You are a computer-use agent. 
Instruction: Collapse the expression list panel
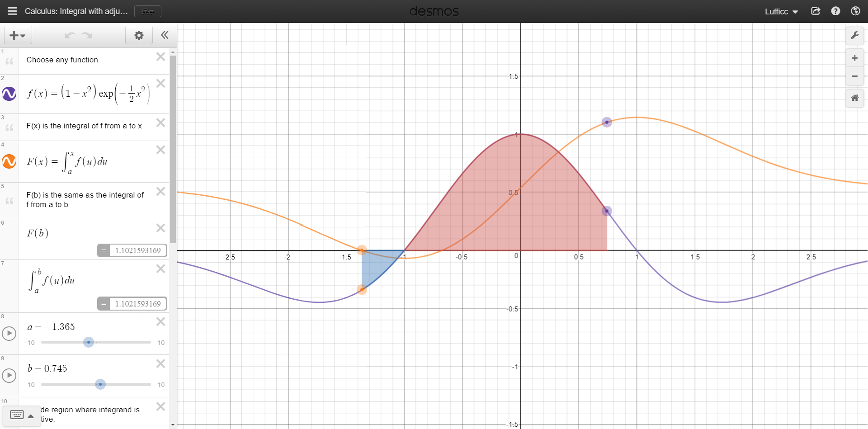[165, 35]
